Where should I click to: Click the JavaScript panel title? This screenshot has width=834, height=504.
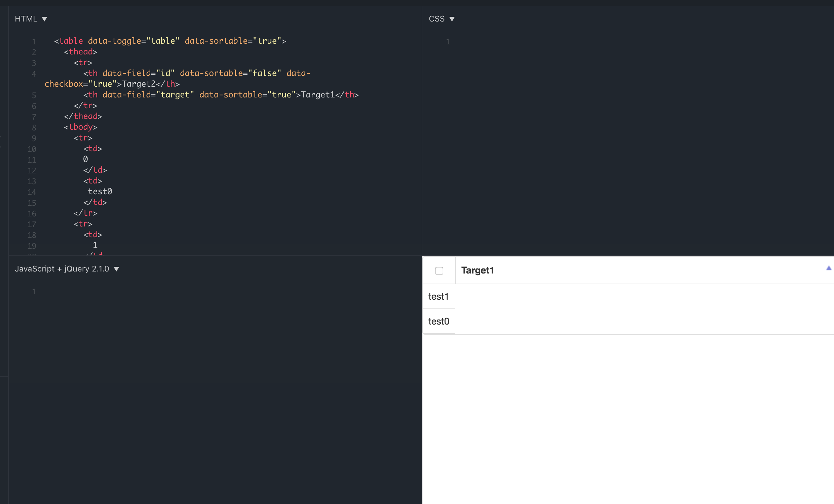point(63,268)
